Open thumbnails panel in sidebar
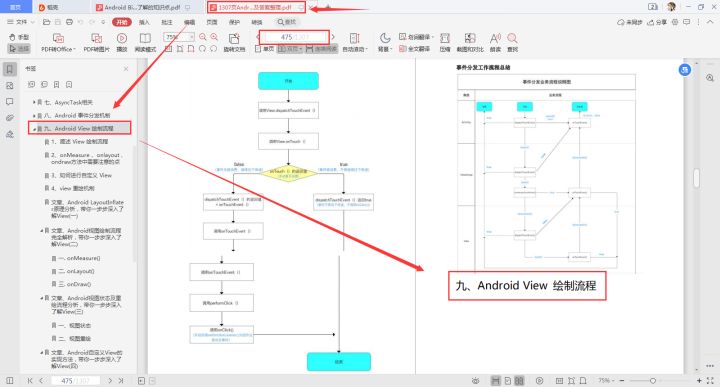This screenshot has height=387, width=720. [x=10, y=86]
